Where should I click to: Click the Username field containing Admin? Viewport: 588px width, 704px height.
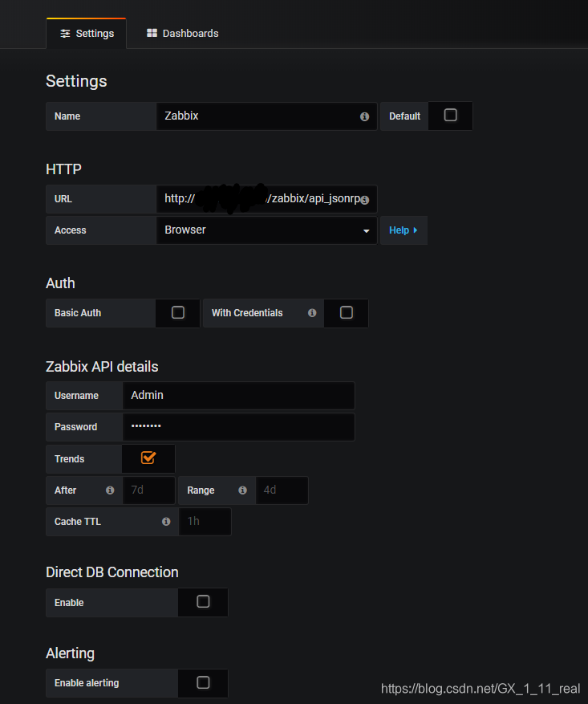(238, 396)
